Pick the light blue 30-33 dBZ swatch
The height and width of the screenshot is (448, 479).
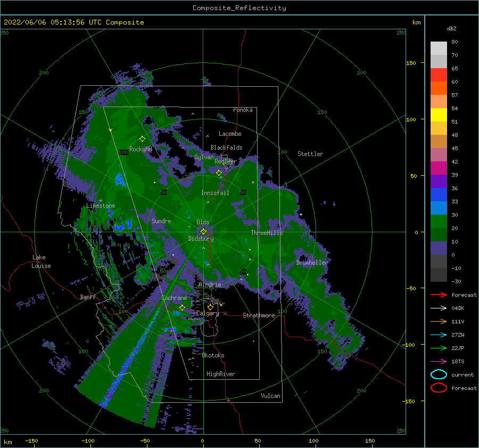439,208
